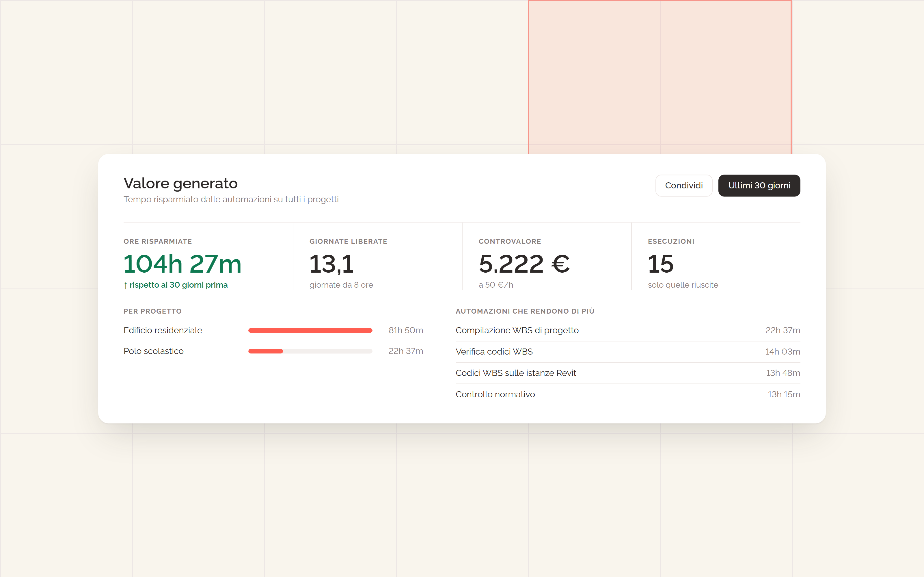The height and width of the screenshot is (577, 924).
Task: Open the Ultimi 30 giorni period selector
Action: pyautogui.click(x=759, y=186)
